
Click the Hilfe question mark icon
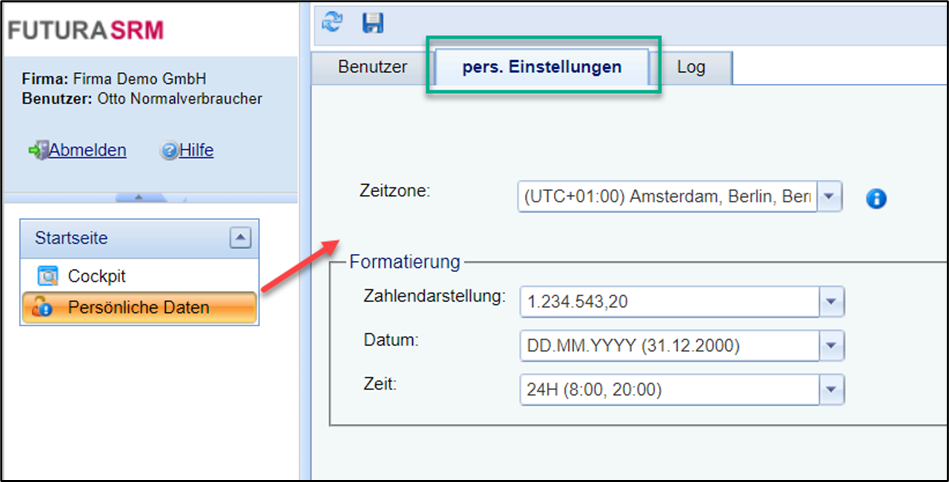pos(169,151)
